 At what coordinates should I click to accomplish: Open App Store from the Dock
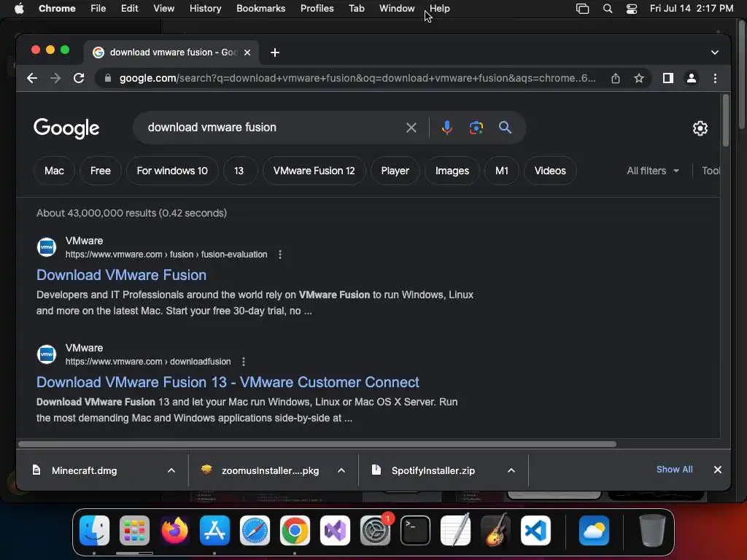click(214, 531)
